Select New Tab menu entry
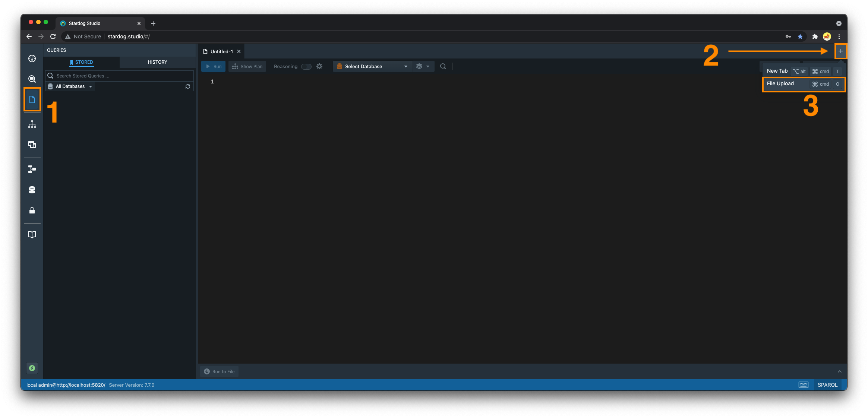The height and width of the screenshot is (418, 868). pyautogui.click(x=777, y=71)
